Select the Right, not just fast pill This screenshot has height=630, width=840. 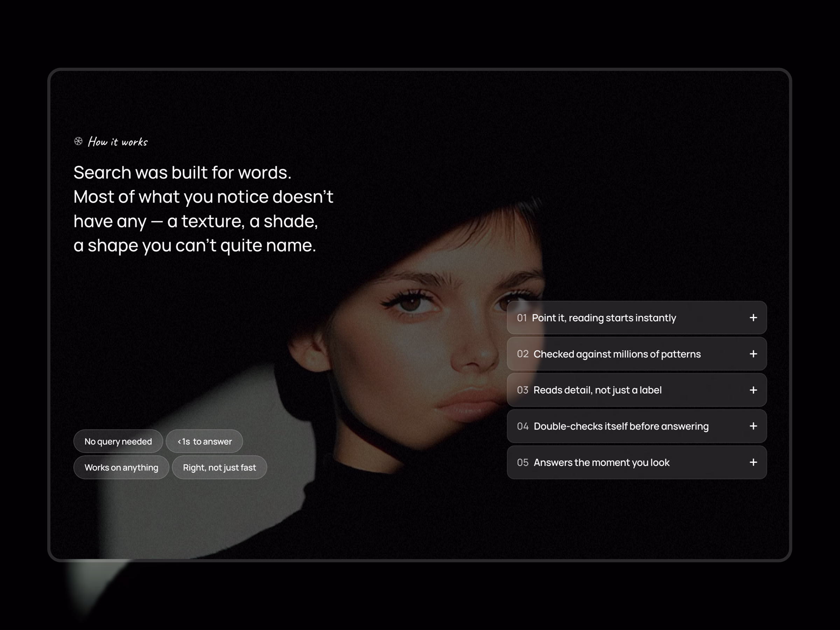click(219, 468)
